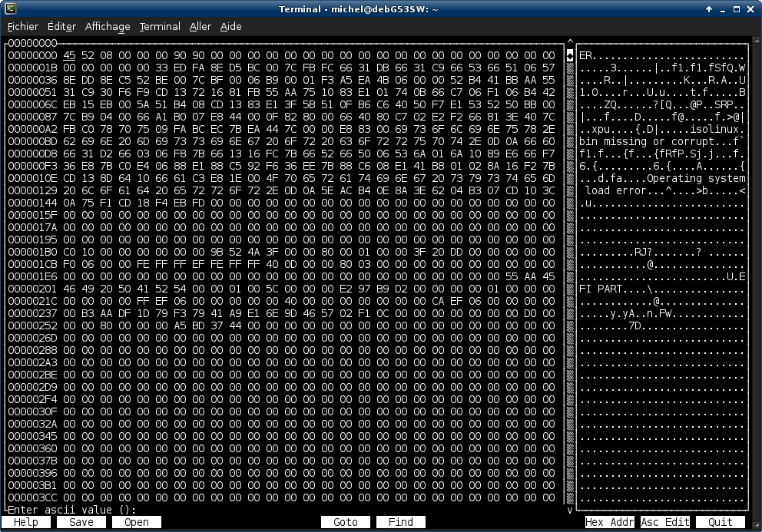Click the 'isolinux.' text in ASCII pane
Screen dimensions: 762x532
pyautogui.click(x=717, y=129)
